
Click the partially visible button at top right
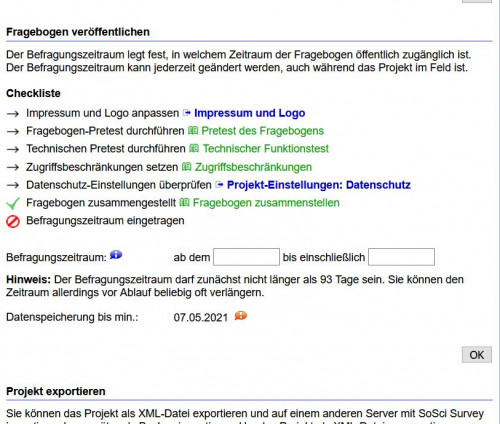477,1
